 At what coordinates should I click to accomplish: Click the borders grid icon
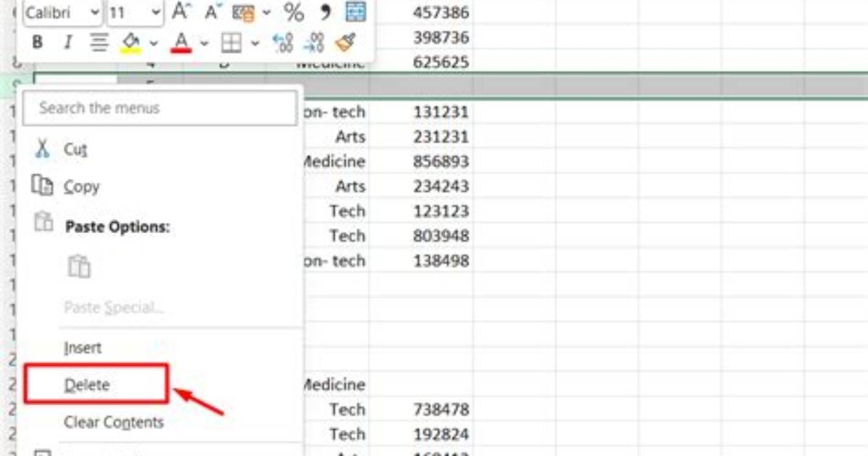point(231,43)
